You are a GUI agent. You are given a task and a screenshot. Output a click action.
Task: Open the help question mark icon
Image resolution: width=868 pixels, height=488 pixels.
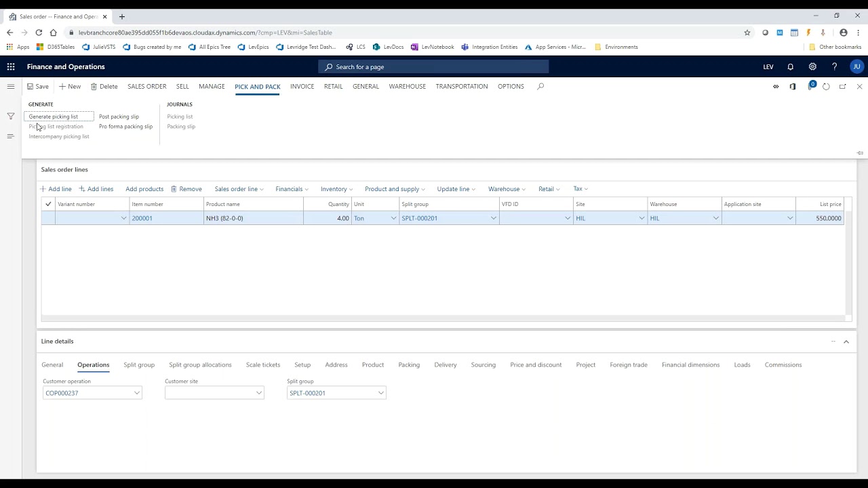(834, 66)
